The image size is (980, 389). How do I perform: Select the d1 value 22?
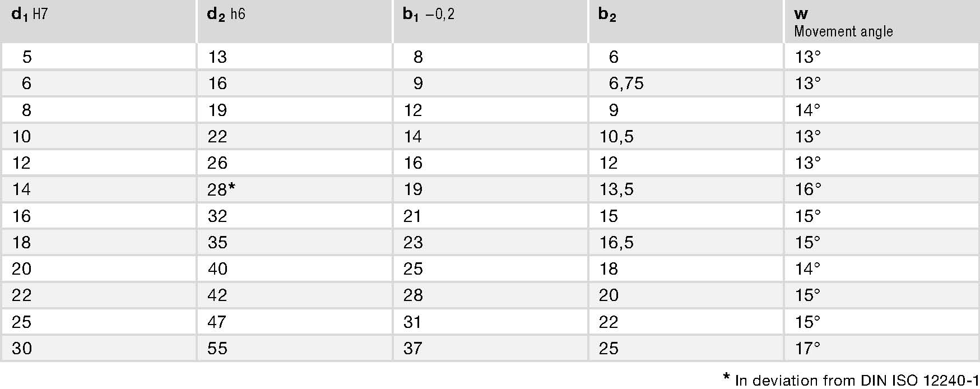[x=22, y=295]
